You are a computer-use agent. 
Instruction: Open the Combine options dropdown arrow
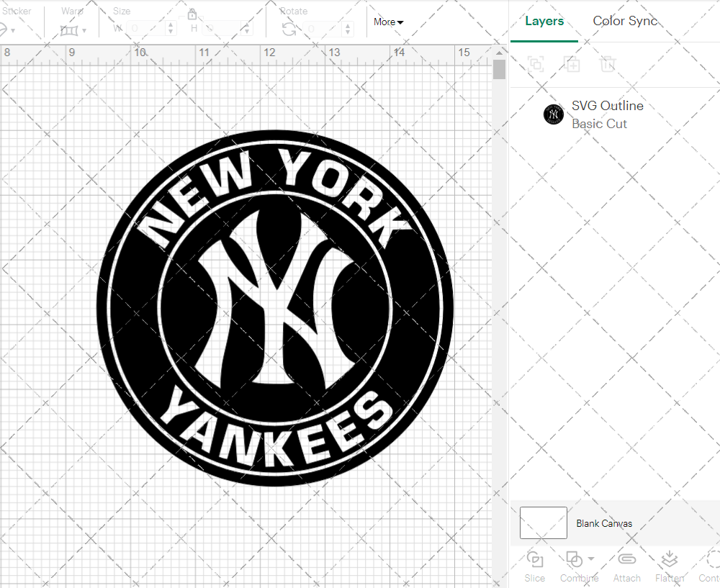pos(591,558)
